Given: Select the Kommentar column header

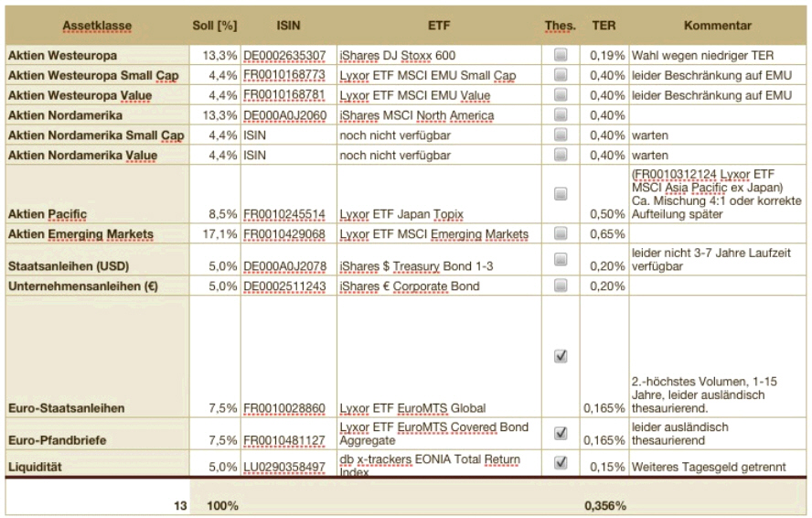Looking at the screenshot, I should (717, 26).
